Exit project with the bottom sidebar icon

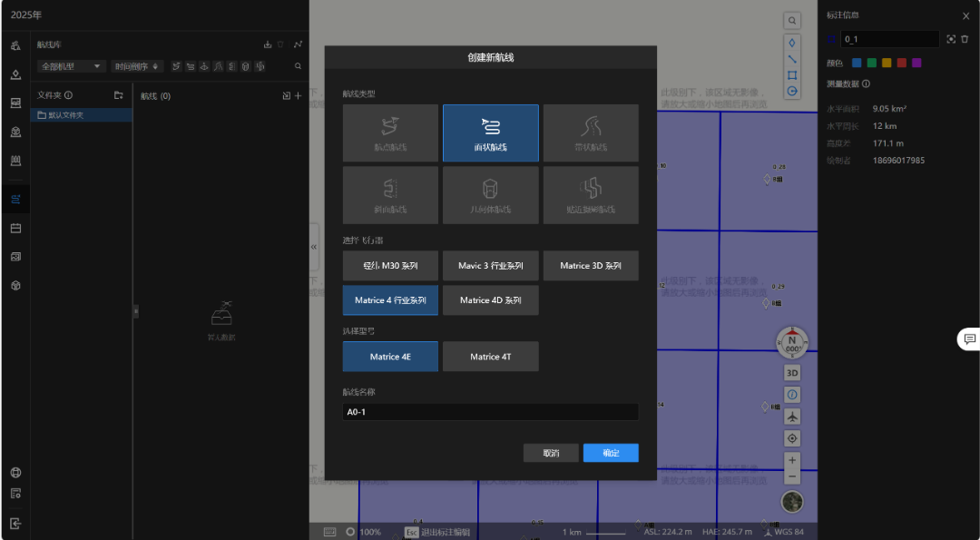click(x=15, y=523)
